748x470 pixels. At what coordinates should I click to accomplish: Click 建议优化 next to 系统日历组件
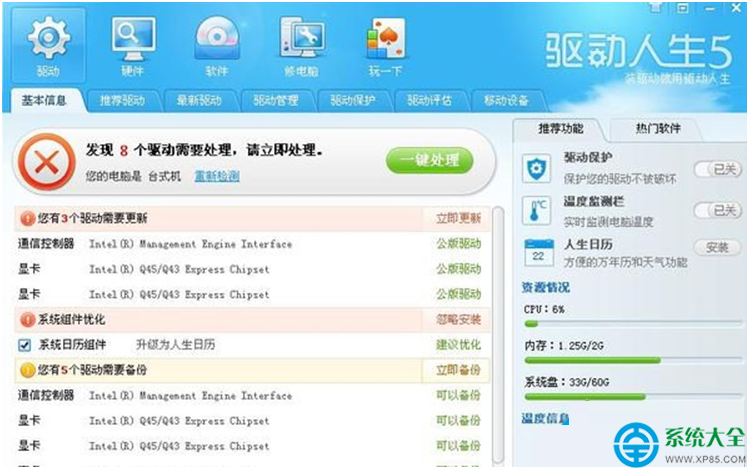(x=458, y=345)
